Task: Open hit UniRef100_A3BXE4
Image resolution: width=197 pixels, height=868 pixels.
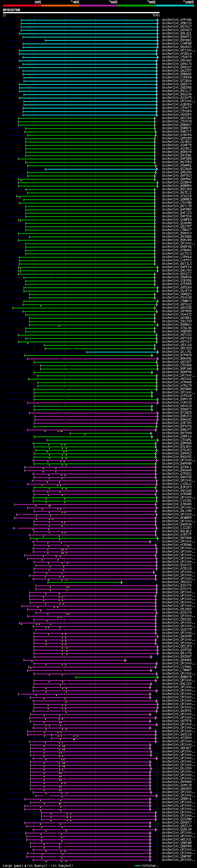Action: [177, 104]
